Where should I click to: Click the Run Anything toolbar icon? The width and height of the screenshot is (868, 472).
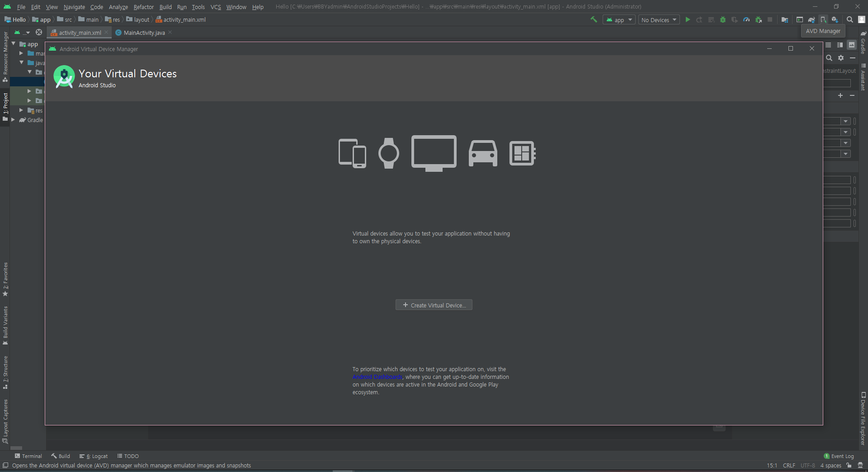(x=800, y=19)
